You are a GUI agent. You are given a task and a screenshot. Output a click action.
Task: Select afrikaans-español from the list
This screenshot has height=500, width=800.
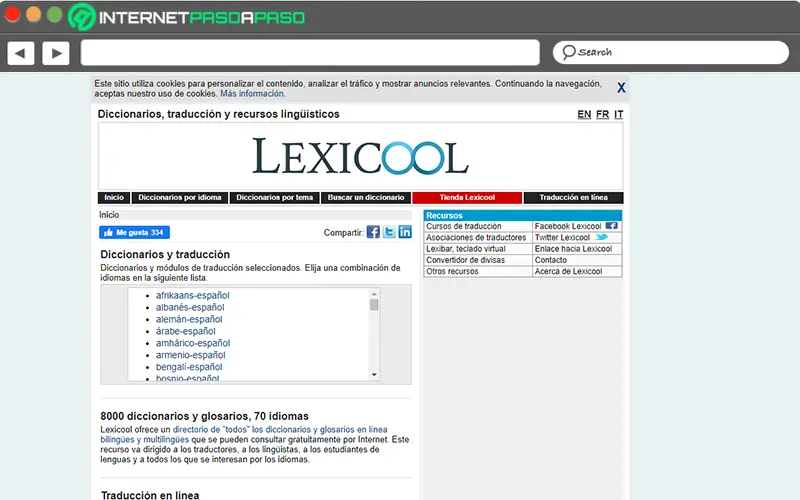(192, 295)
